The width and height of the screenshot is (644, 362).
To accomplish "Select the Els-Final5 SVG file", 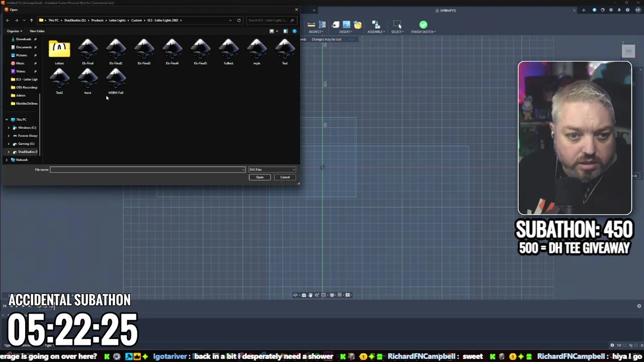I will [200, 52].
